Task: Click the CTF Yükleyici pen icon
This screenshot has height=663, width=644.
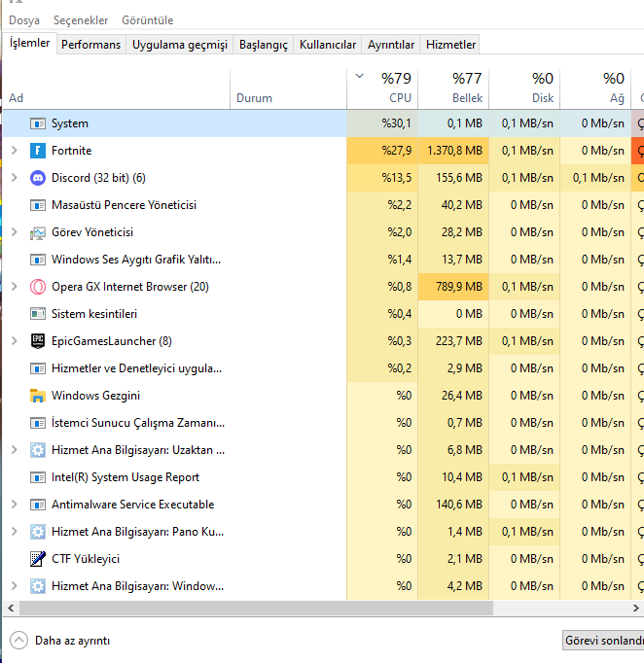Action: (x=38, y=559)
